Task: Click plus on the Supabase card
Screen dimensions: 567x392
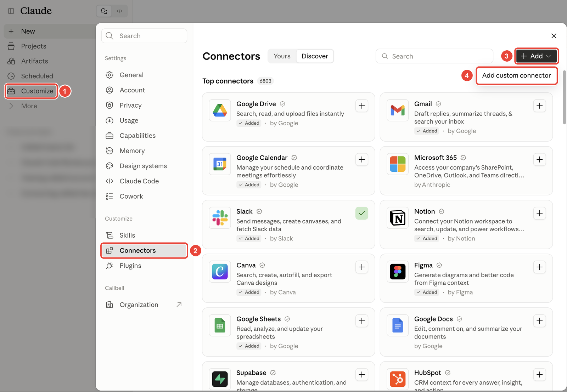Action: (x=362, y=375)
